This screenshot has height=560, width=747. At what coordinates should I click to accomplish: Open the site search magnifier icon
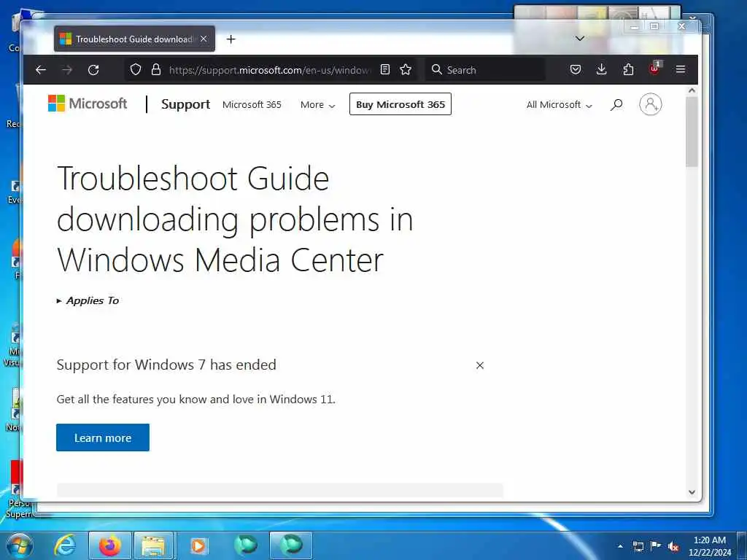coord(616,104)
